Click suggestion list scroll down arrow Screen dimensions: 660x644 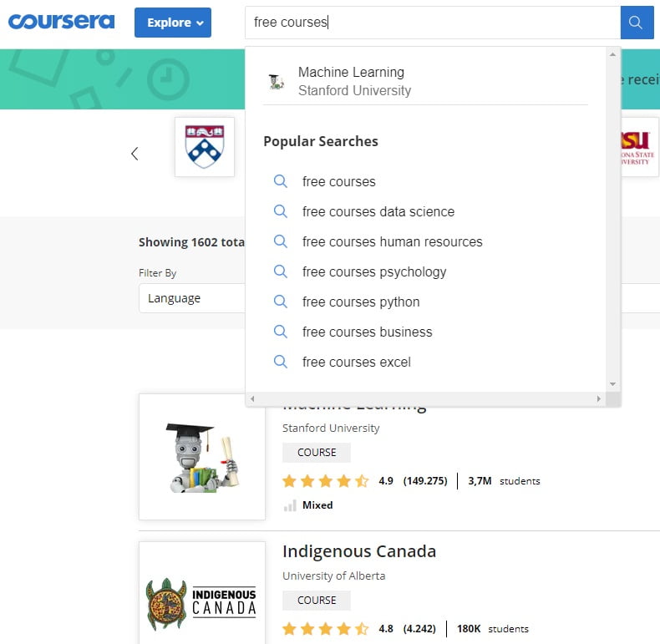click(x=613, y=384)
